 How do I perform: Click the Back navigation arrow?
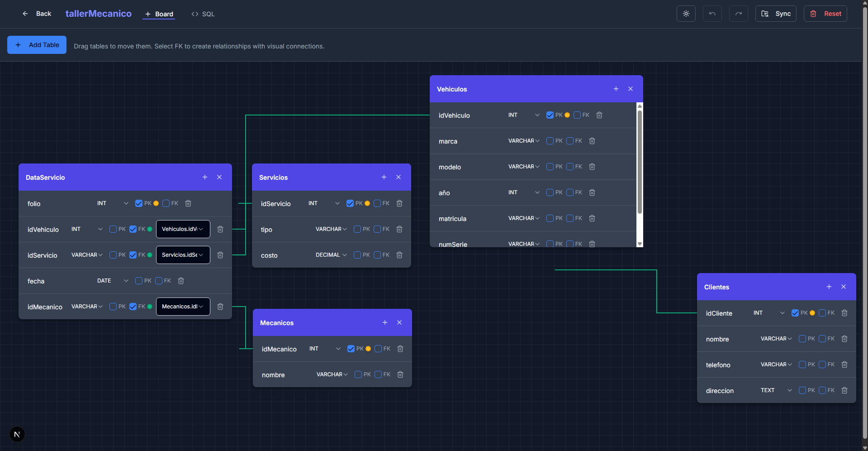pyautogui.click(x=25, y=14)
